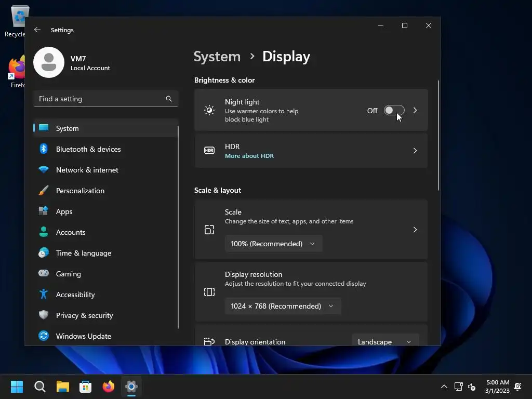Screen dimensions: 532x399
Task: Open the 1024 × 768 resolution dropdown
Action: pyautogui.click(x=283, y=306)
